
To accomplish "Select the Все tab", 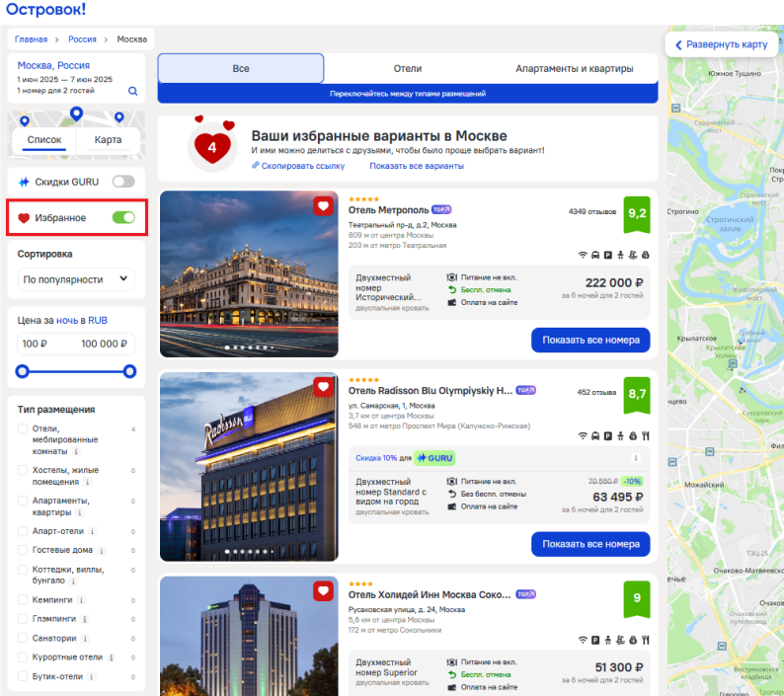I will [241, 68].
